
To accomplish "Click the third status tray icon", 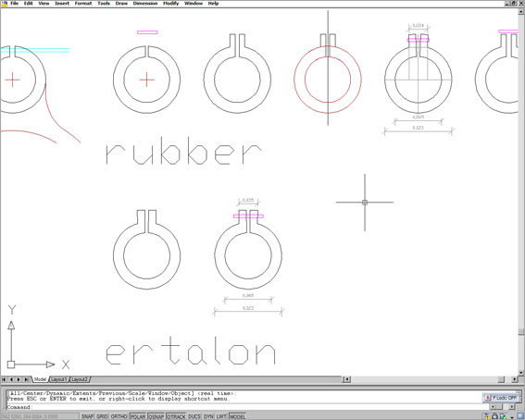I will click(x=503, y=416).
